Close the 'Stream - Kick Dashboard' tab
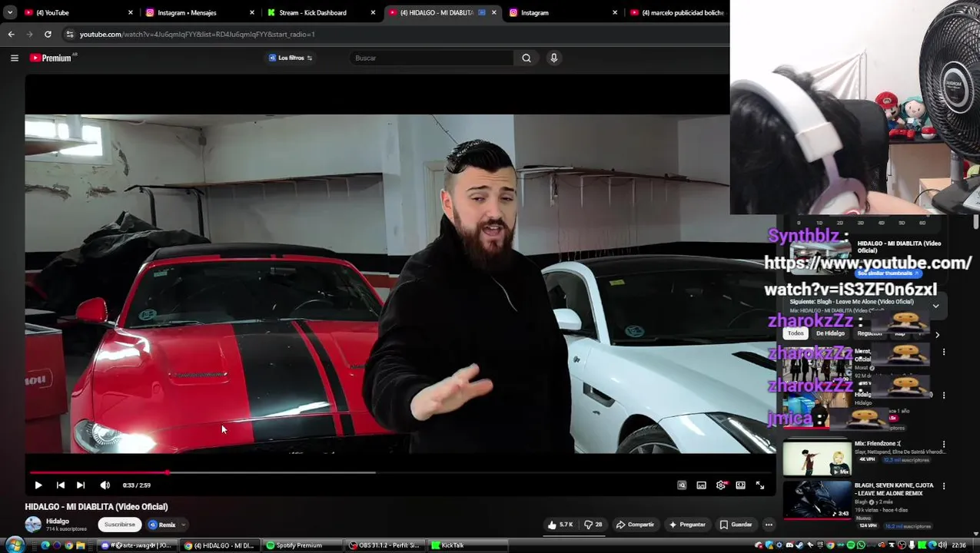The image size is (980, 553). (x=373, y=12)
